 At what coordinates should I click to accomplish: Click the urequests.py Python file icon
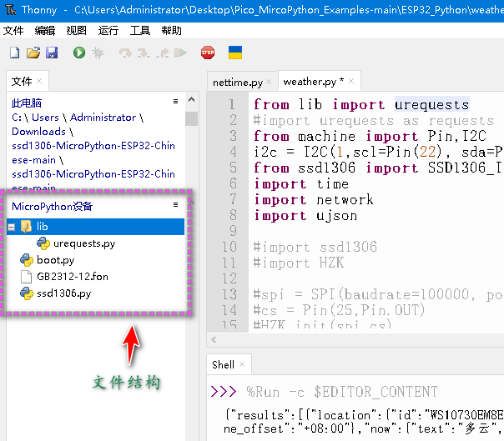click(43, 243)
